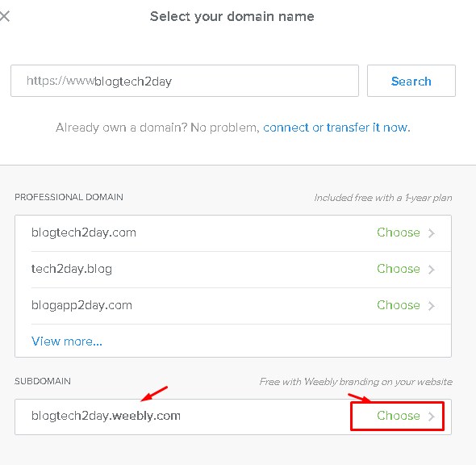Choose the tech2day.blog domain
This screenshot has height=465, width=476.
399,269
